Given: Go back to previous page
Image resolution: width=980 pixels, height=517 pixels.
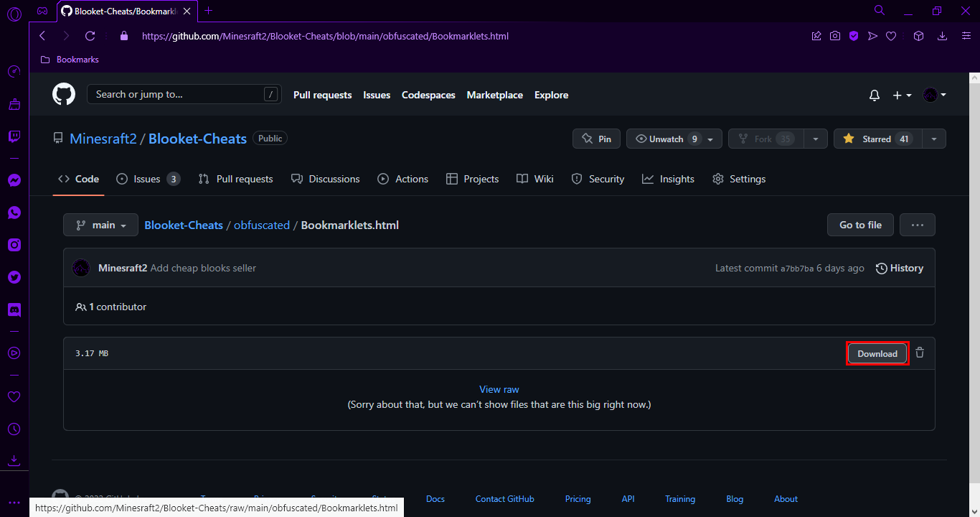Looking at the screenshot, I should 42,36.
